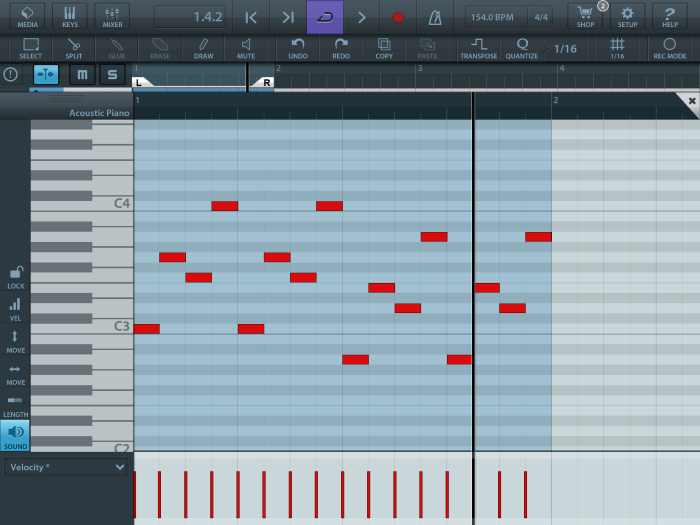The height and width of the screenshot is (525, 700).
Task: Enable the Vel velocity edit mode
Action: [x=16, y=310]
